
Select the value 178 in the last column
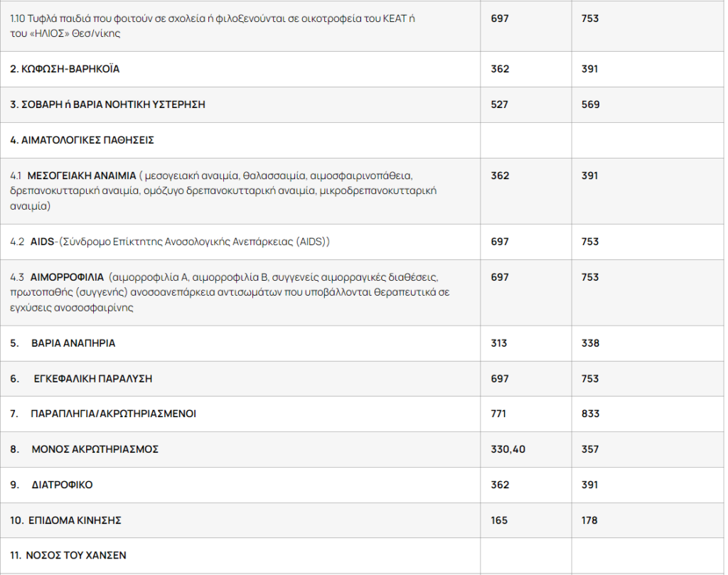589,520
